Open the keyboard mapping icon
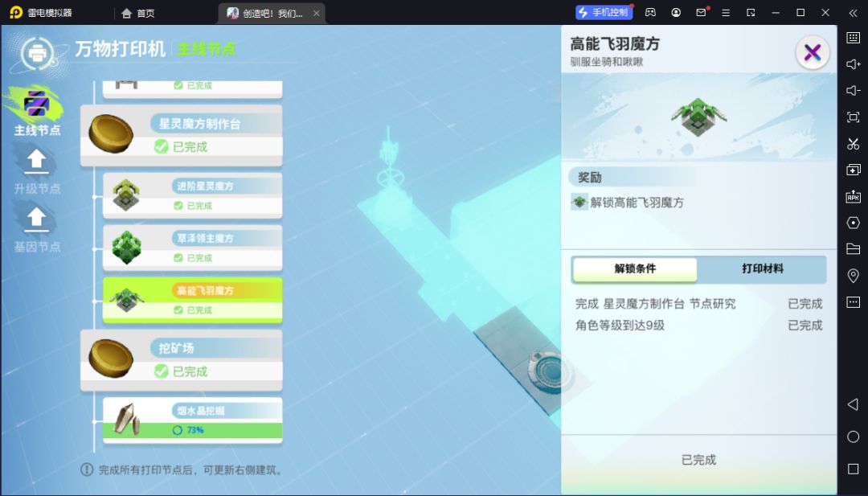Viewport: 868px width, 496px height. click(853, 38)
